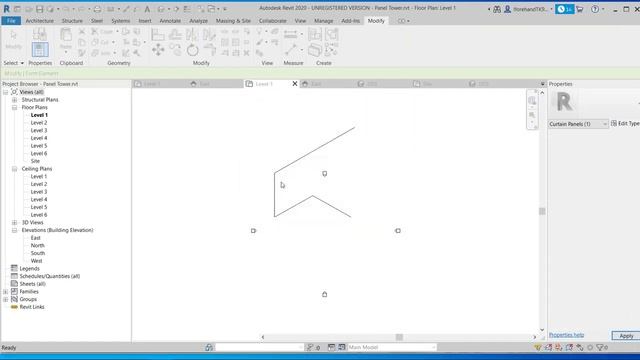Click the Offset tool icon
640x360 pixels.
[176, 35]
